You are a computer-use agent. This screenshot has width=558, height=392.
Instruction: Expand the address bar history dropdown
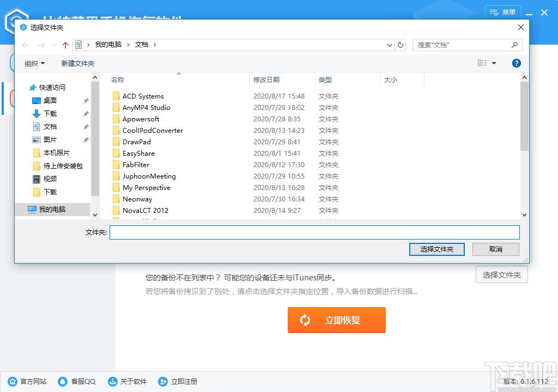click(389, 45)
